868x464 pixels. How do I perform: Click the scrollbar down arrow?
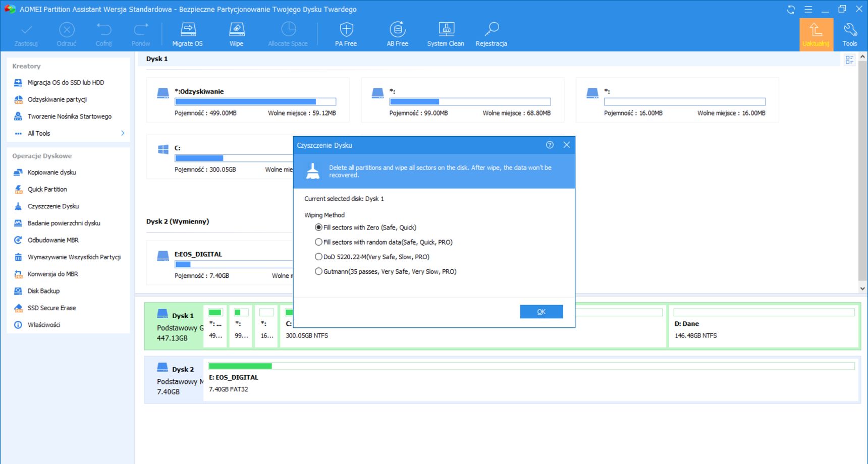(x=862, y=288)
